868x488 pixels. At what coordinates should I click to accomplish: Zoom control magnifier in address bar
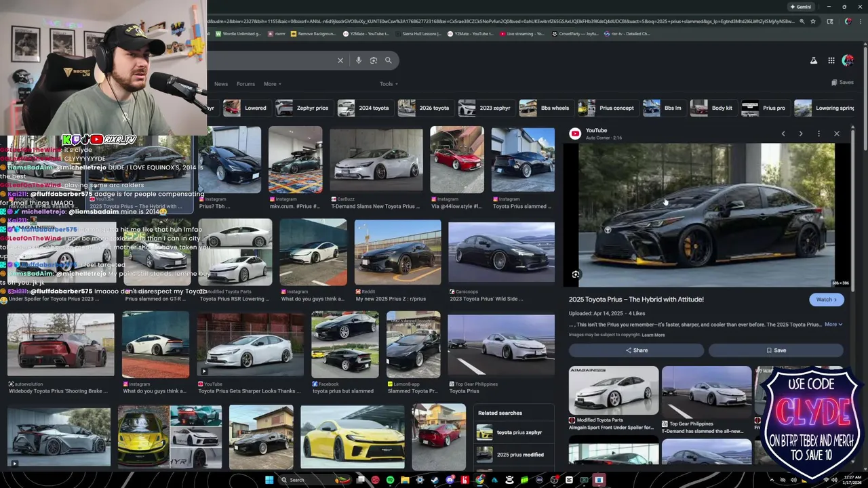click(802, 21)
